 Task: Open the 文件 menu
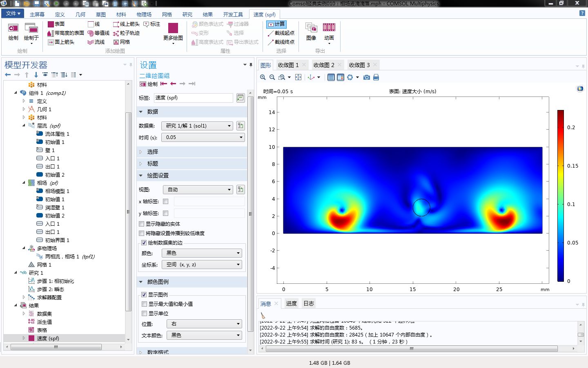click(x=12, y=13)
